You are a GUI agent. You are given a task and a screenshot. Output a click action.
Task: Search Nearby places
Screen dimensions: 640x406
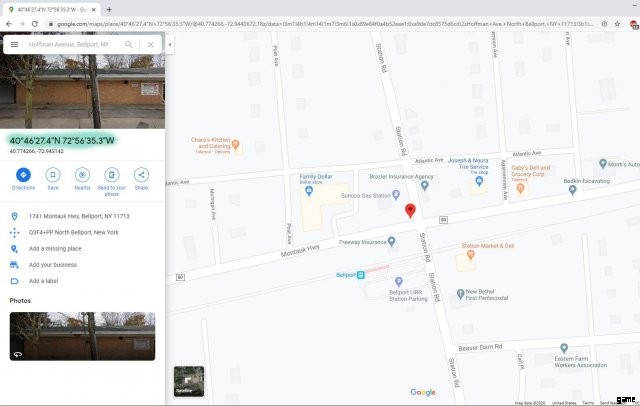[x=82, y=176]
